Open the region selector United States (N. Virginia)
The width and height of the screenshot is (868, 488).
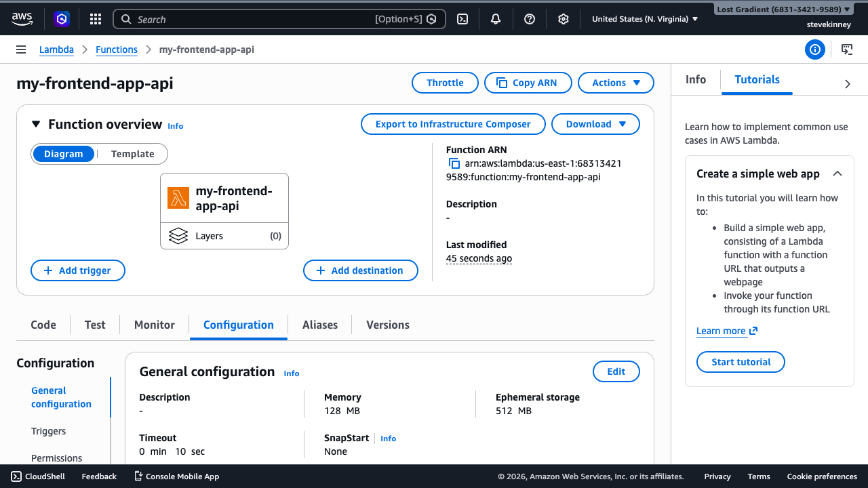point(645,19)
